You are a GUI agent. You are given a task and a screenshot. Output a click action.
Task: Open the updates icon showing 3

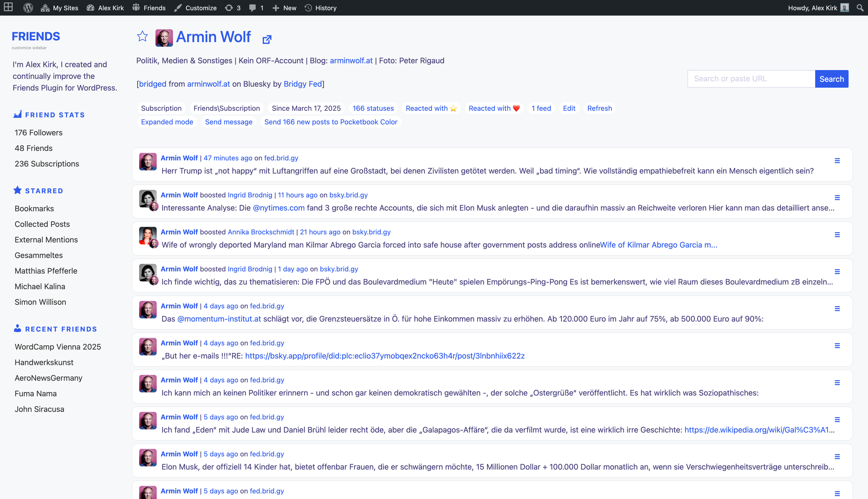[x=233, y=8]
